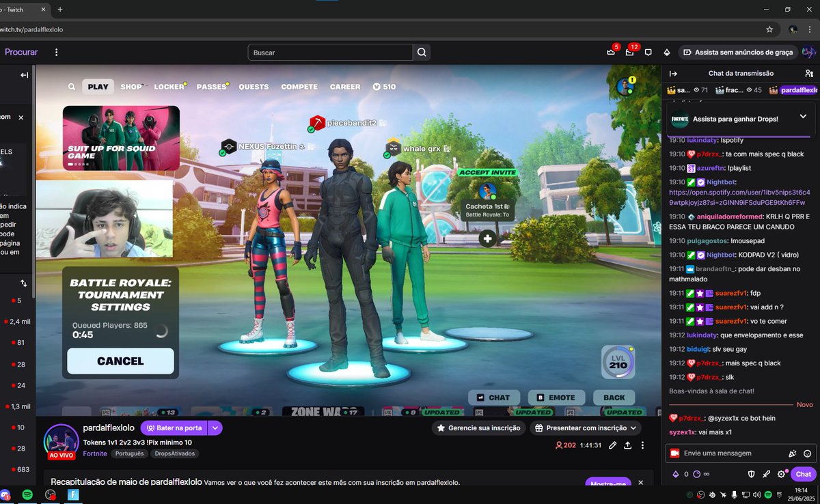Open the stream more options menu
820x504 pixels.
click(642, 445)
